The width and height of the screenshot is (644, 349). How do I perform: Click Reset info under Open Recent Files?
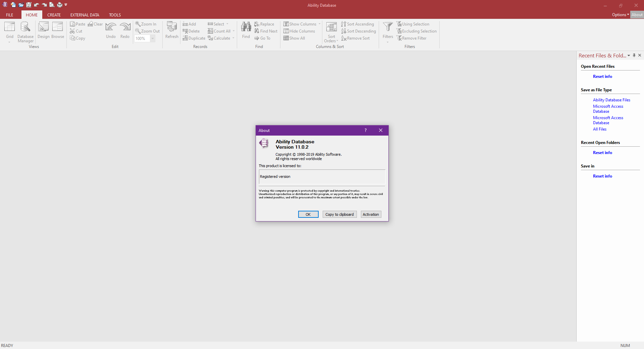pyautogui.click(x=602, y=77)
